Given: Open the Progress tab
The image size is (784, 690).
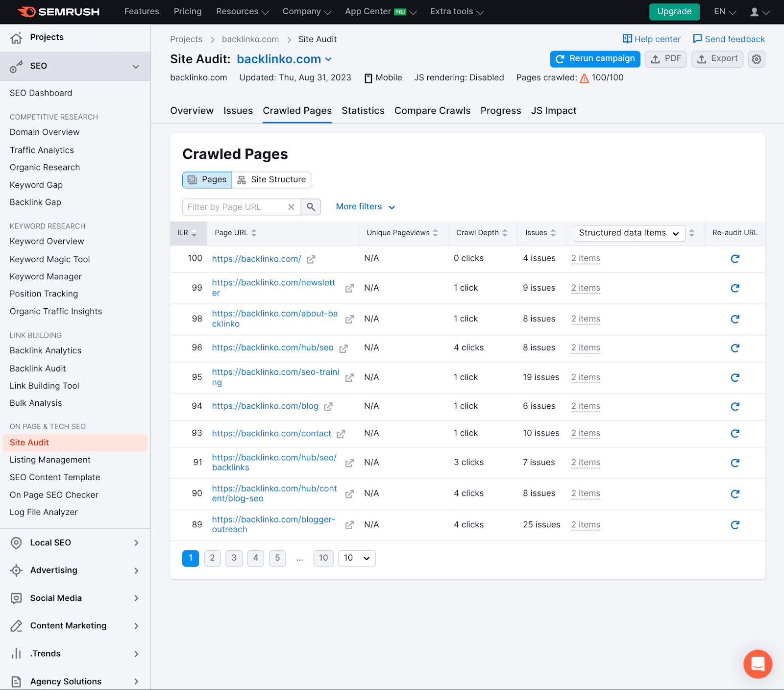Looking at the screenshot, I should 501,111.
